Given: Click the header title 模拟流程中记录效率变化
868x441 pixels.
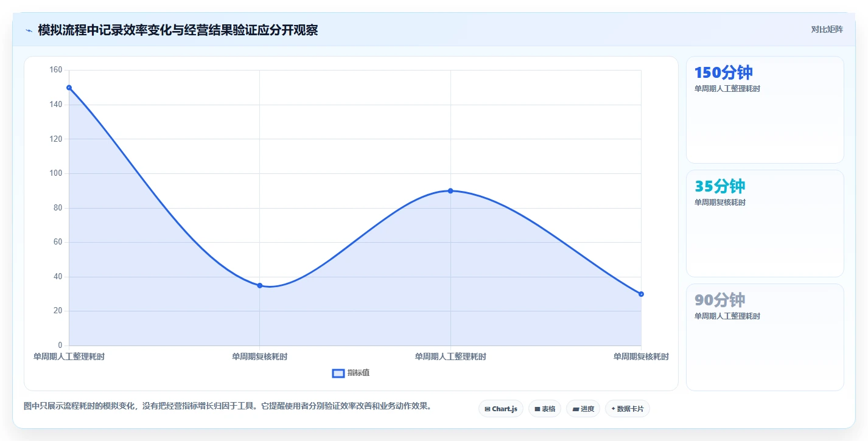Looking at the screenshot, I should (178, 30).
